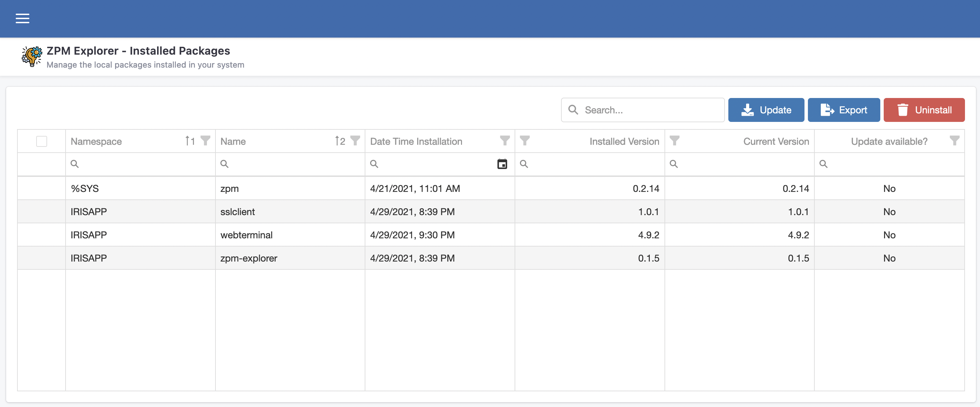The image size is (980, 407).
Task: Click the Installed Version filter search operator icon
Action: [x=524, y=164]
